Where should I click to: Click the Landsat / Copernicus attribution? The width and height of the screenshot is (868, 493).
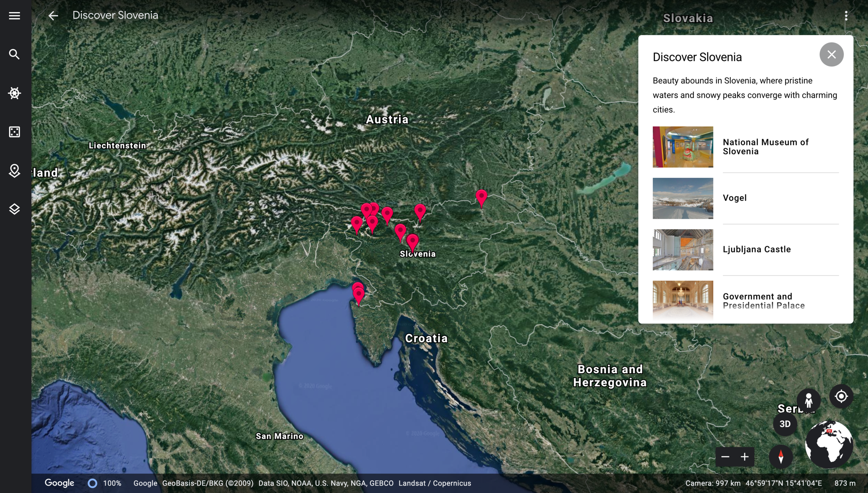tap(435, 483)
